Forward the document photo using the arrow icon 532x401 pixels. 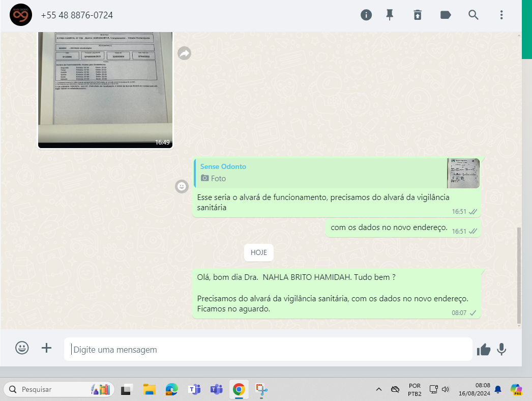[x=184, y=53]
